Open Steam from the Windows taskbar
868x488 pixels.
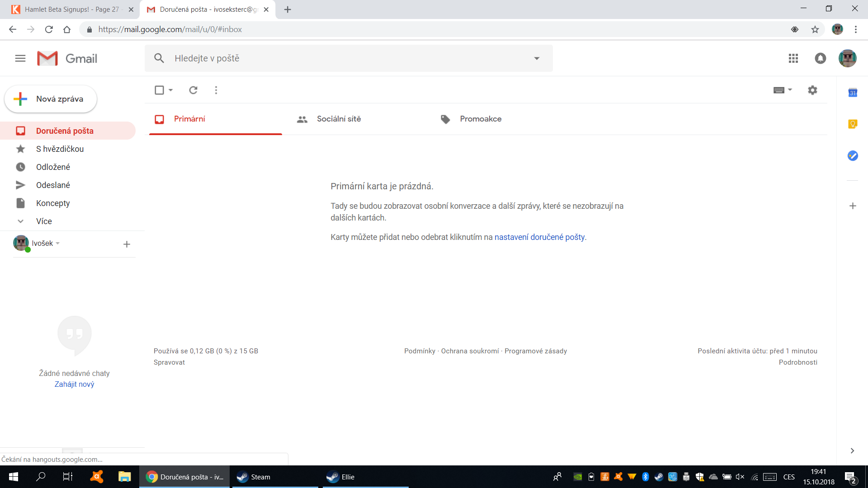pos(260,477)
